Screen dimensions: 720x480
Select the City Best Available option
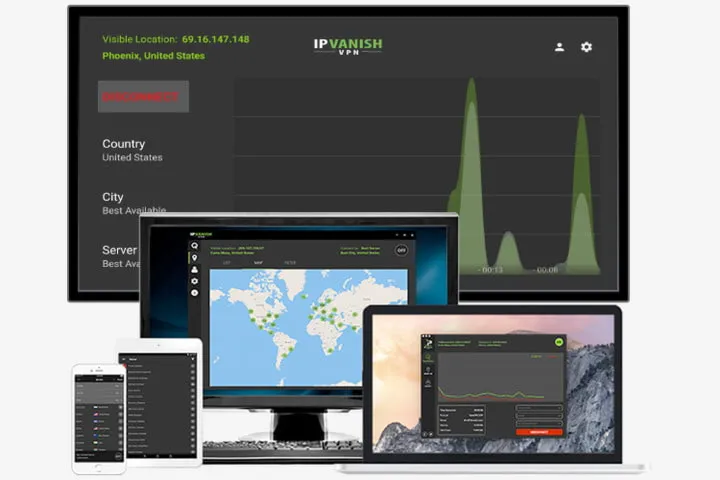(x=134, y=203)
